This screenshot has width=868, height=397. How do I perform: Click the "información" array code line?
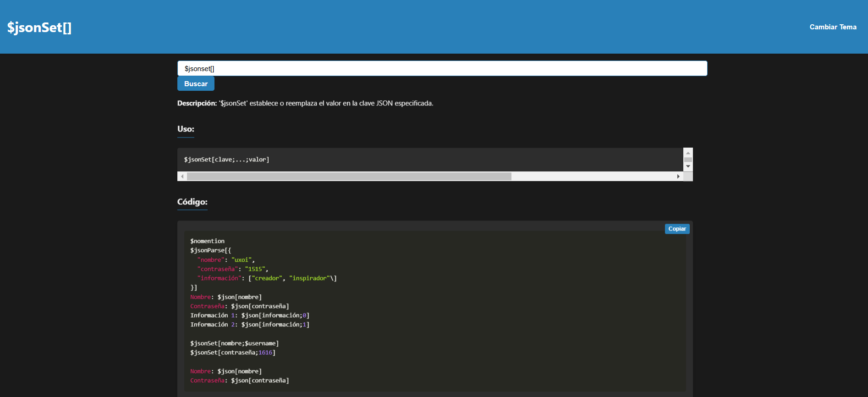267,278
